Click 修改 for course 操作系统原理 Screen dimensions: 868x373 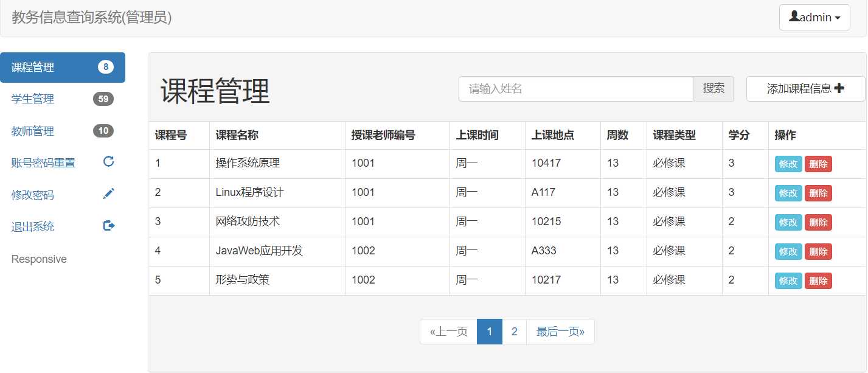point(788,164)
